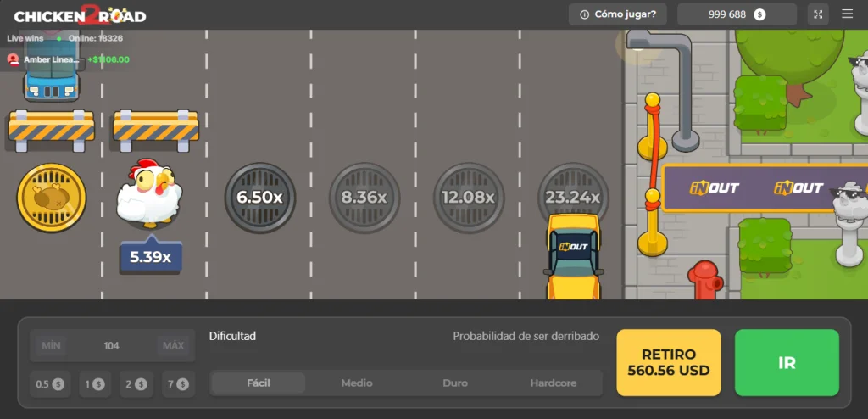The width and height of the screenshot is (868, 419).
Task: Click the Dificultad label
Action: (232, 336)
